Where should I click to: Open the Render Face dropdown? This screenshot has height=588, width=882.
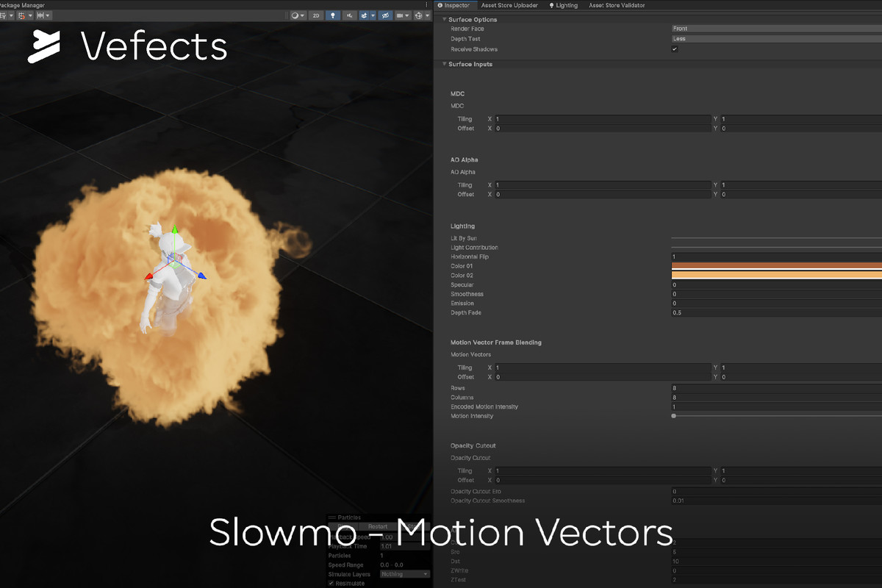tap(776, 29)
